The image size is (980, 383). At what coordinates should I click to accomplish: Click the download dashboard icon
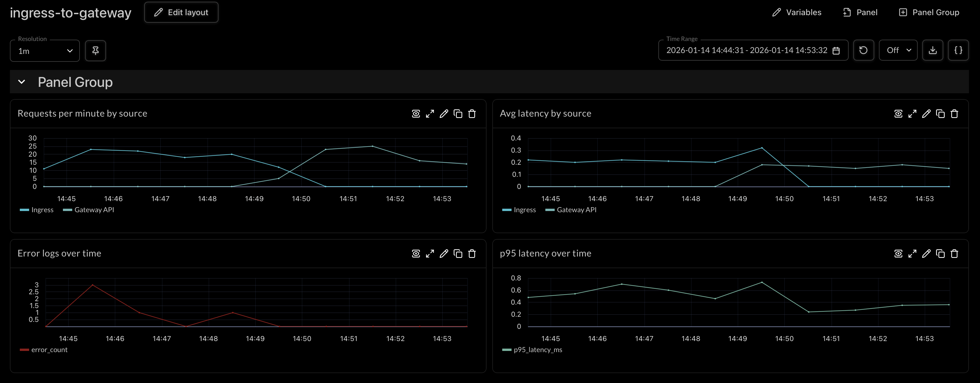click(933, 50)
